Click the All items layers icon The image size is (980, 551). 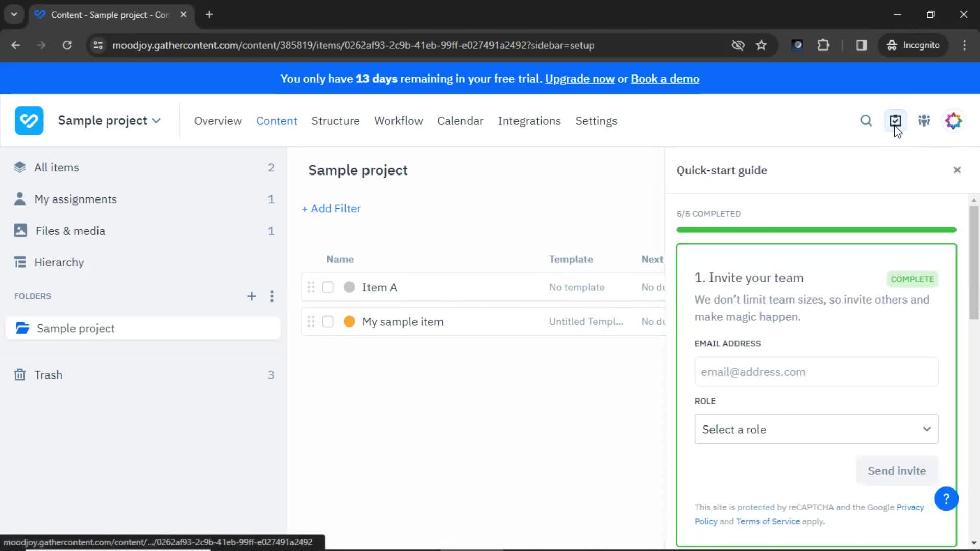pos(20,167)
